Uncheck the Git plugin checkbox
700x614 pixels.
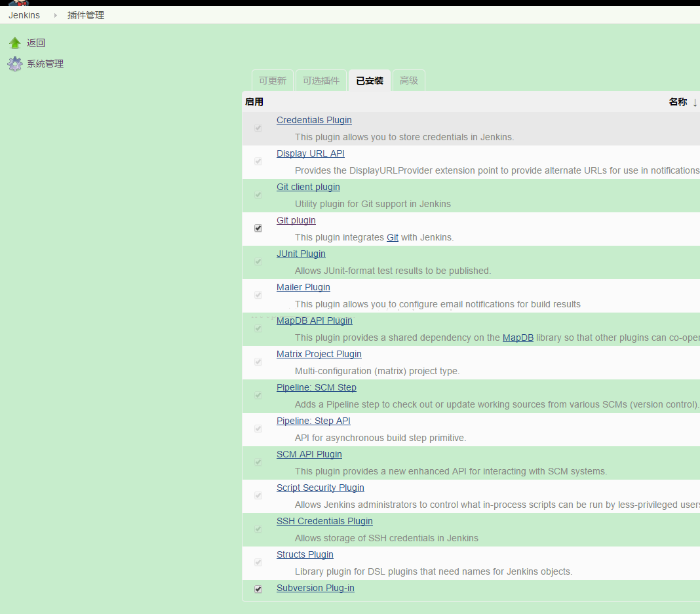tap(258, 229)
